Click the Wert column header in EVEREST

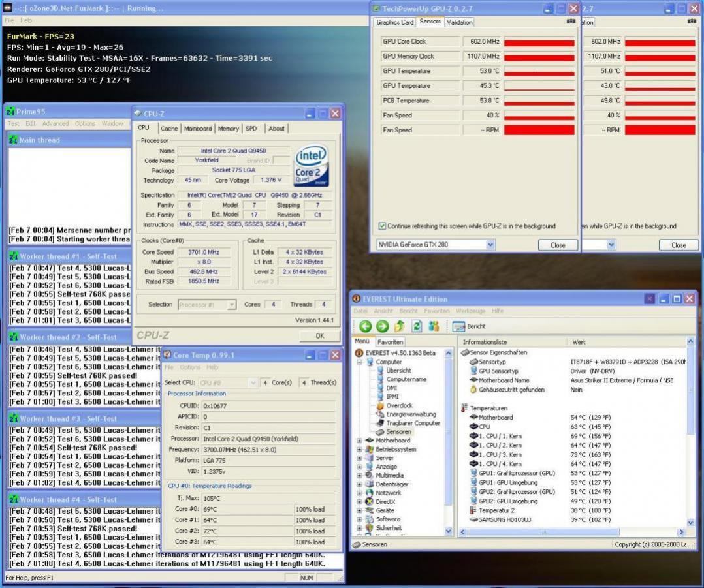point(627,342)
